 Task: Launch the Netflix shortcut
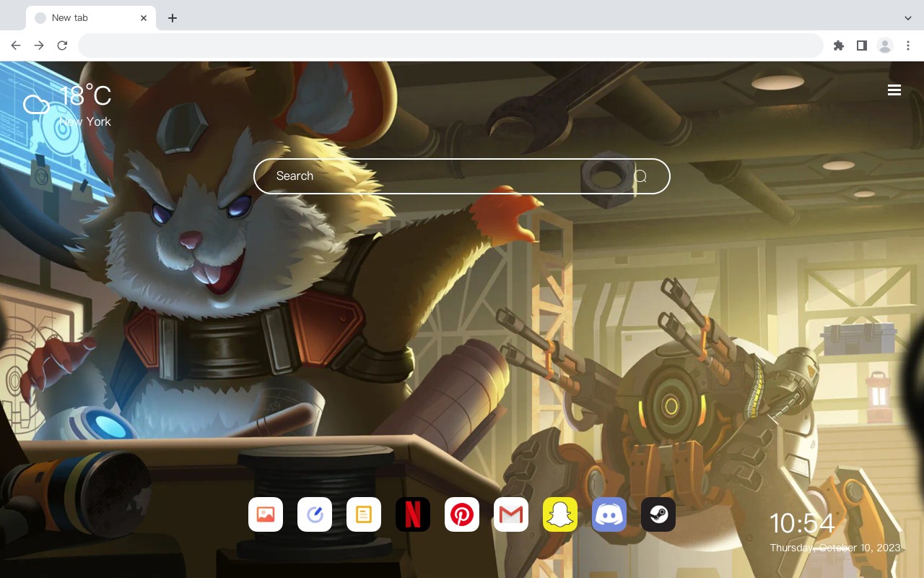click(413, 514)
